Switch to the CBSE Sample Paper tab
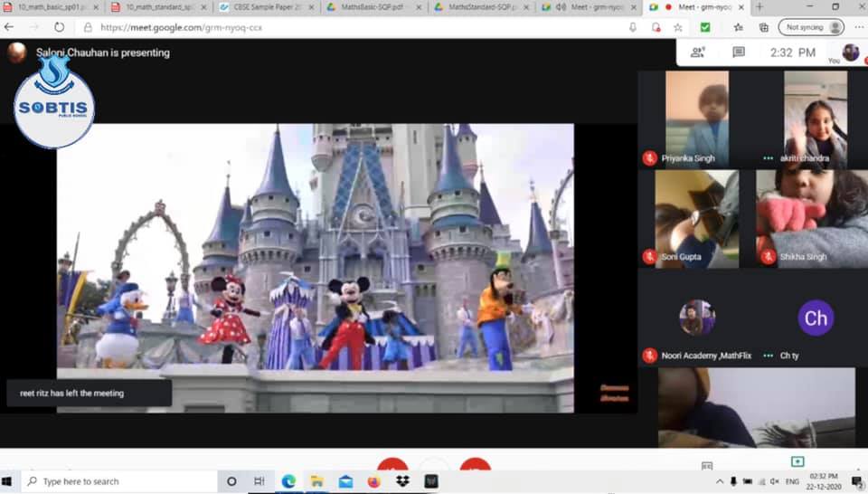This screenshot has width=868, height=494. (x=262, y=6)
